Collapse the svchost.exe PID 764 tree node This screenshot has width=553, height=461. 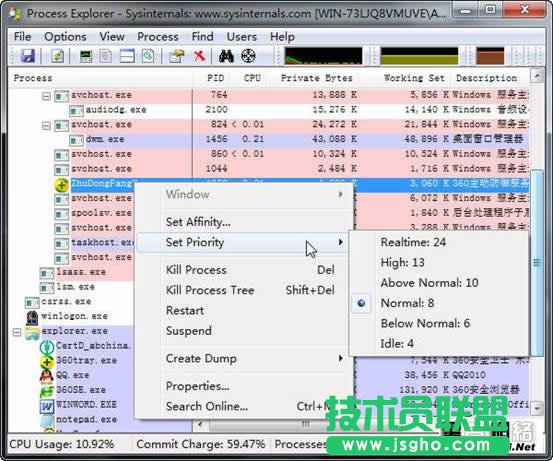click(x=46, y=96)
